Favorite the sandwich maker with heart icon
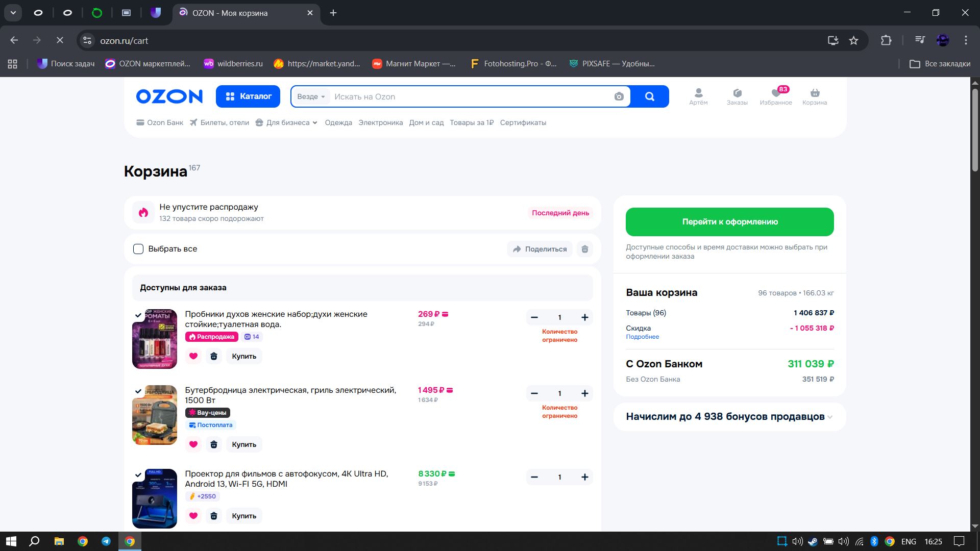Screen dimensions: 980x551 click(x=193, y=444)
